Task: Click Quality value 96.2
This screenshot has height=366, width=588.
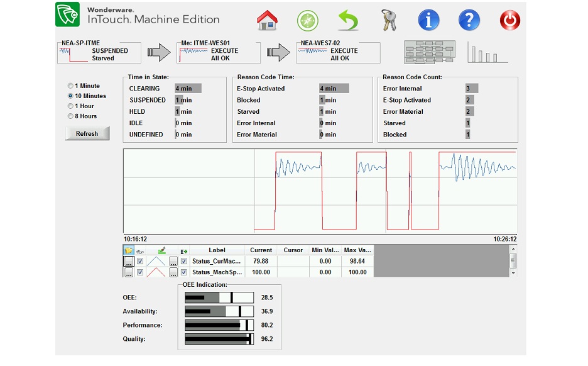Action: pos(267,339)
